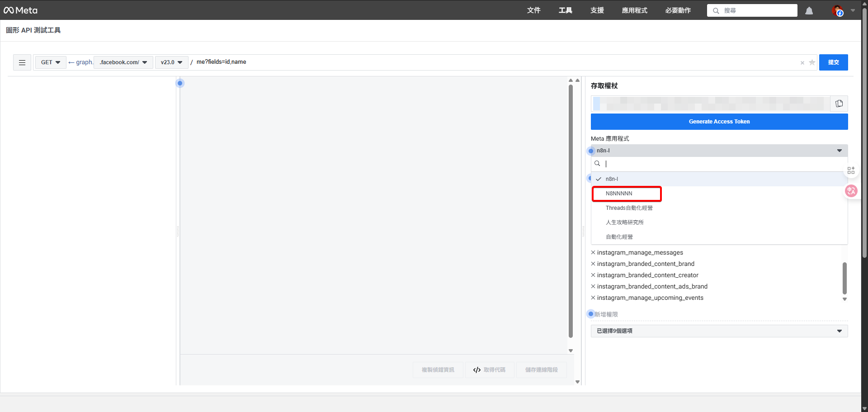The width and height of the screenshot is (868, 412).
Task: Expand the 已選擇9個選項 permissions dropdown
Action: pos(719,331)
